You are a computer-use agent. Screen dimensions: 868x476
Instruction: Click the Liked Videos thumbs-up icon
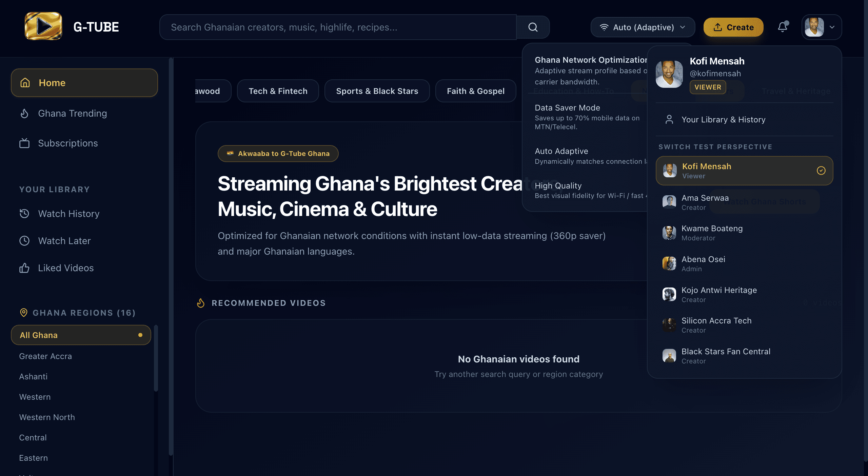(24, 268)
